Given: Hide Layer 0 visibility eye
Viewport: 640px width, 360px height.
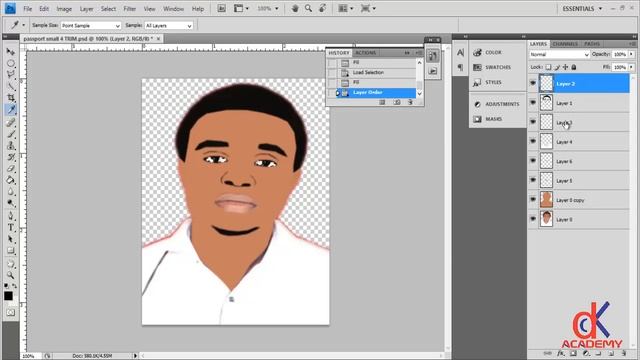Looking at the screenshot, I should 533,219.
